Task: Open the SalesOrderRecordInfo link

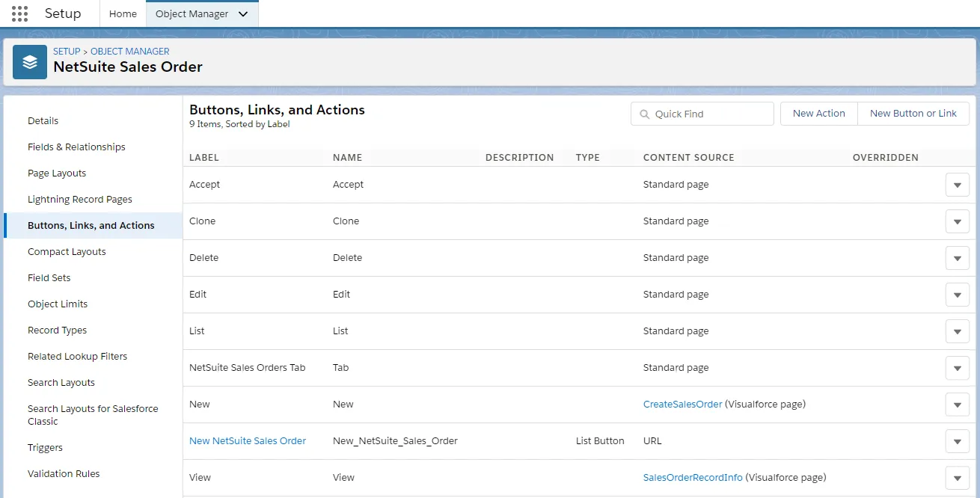Action: (x=693, y=477)
